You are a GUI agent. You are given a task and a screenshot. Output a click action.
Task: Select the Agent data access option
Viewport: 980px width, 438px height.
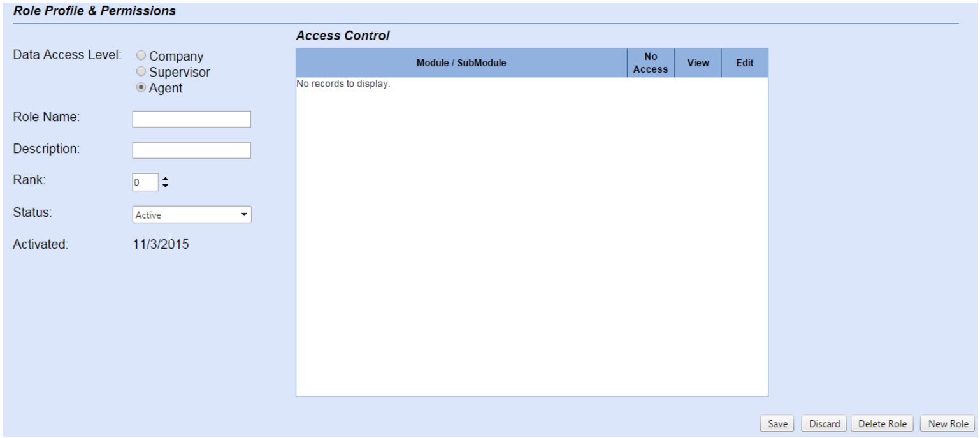(141, 88)
